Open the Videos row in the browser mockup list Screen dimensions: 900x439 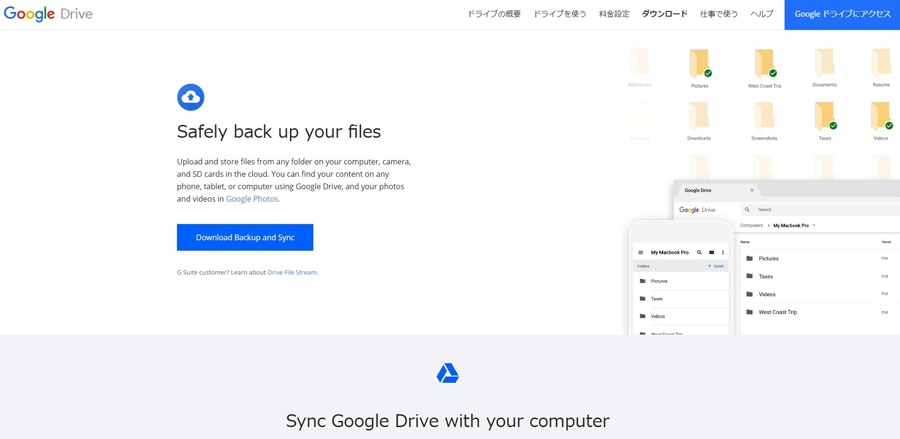point(820,294)
